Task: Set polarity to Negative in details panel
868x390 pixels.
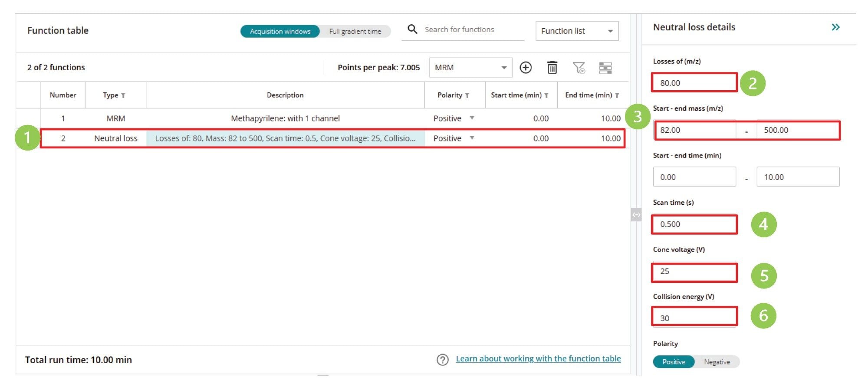Action: (717, 362)
